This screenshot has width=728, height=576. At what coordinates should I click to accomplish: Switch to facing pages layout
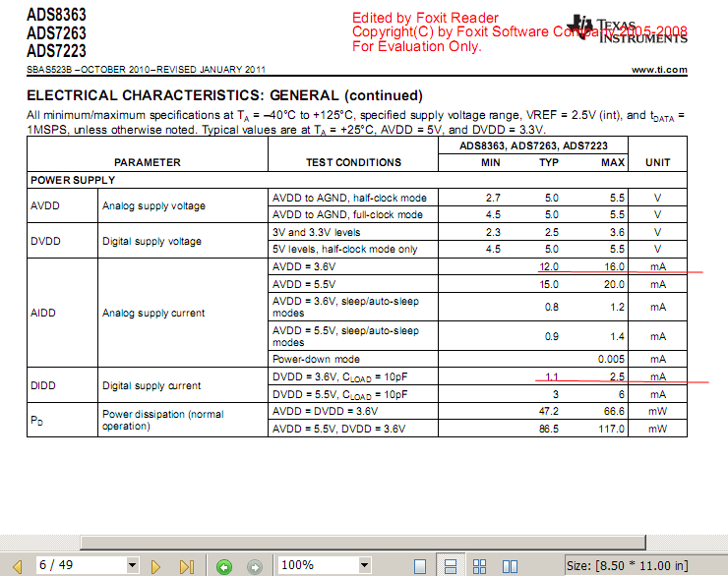click(x=510, y=566)
